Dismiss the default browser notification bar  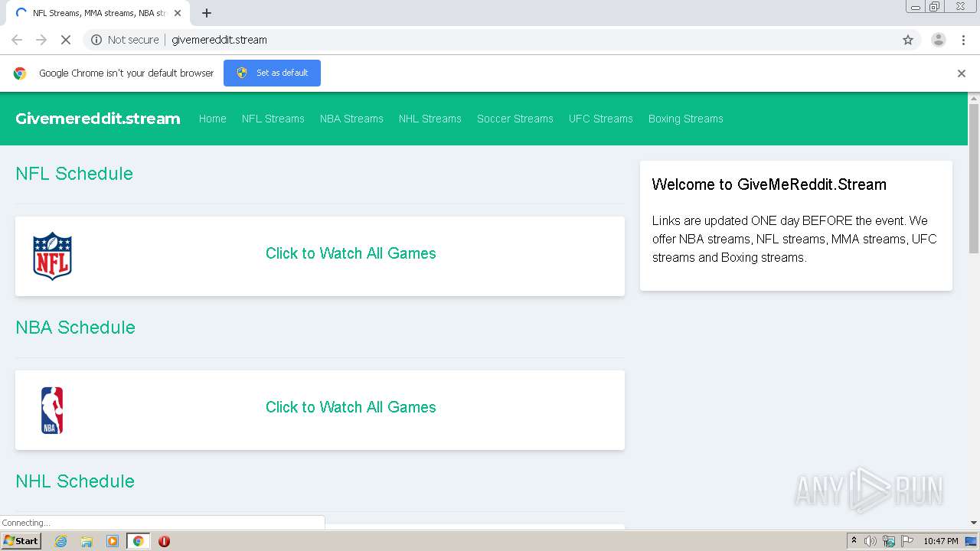tap(962, 73)
